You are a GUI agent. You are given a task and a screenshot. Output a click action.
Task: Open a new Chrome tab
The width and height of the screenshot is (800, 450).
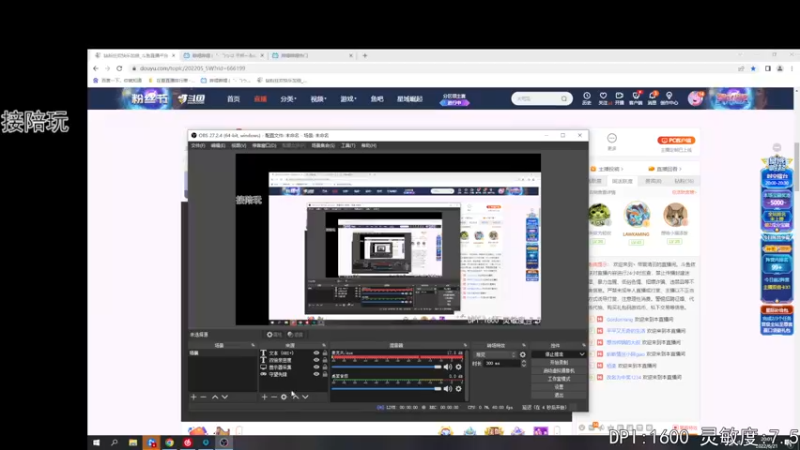click(365, 56)
